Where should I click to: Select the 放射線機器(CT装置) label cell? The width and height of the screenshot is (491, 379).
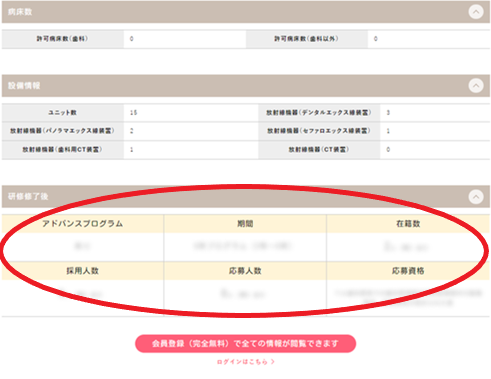point(319,149)
